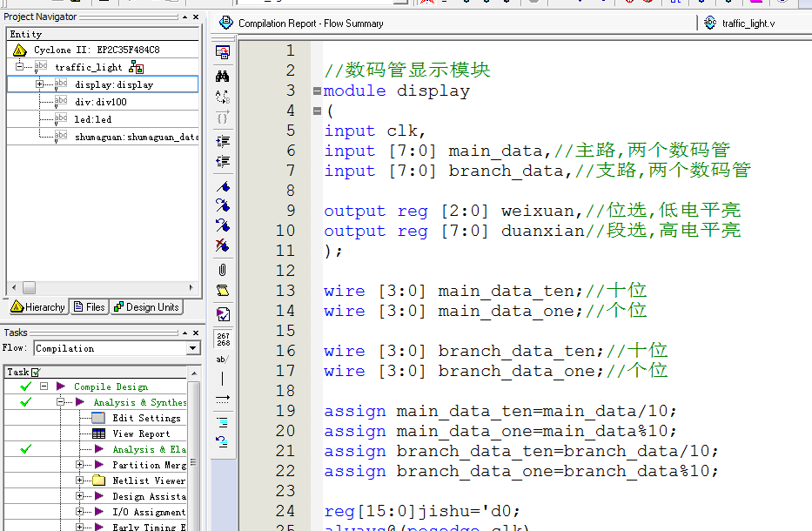Decrease indent using the editor toolbar icon

[x=223, y=162]
